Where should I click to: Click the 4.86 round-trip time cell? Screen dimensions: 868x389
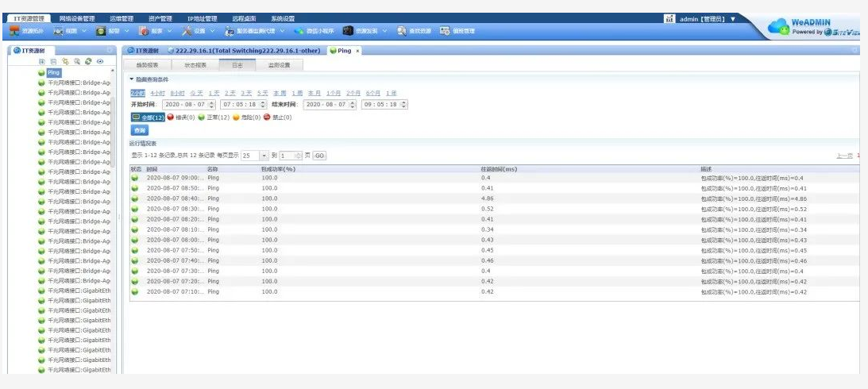pyautogui.click(x=487, y=198)
